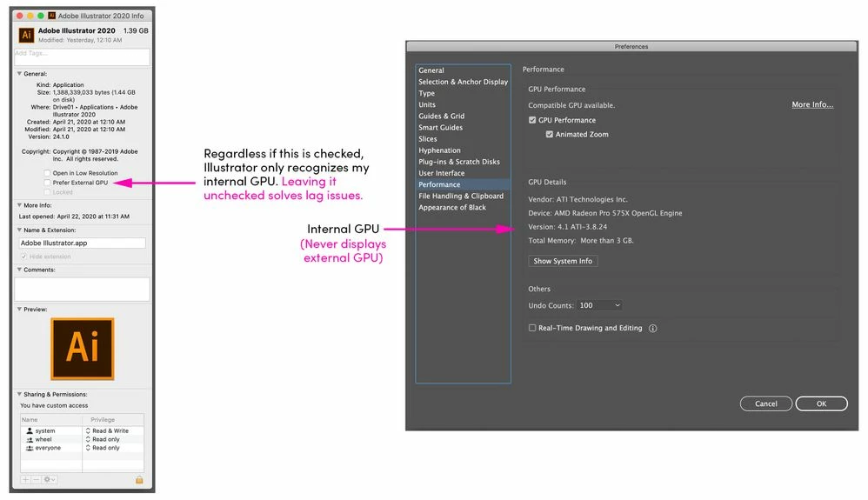Open Appearance of Black preferences
Image resolution: width=868 pixels, height=500 pixels.
pyautogui.click(x=451, y=208)
